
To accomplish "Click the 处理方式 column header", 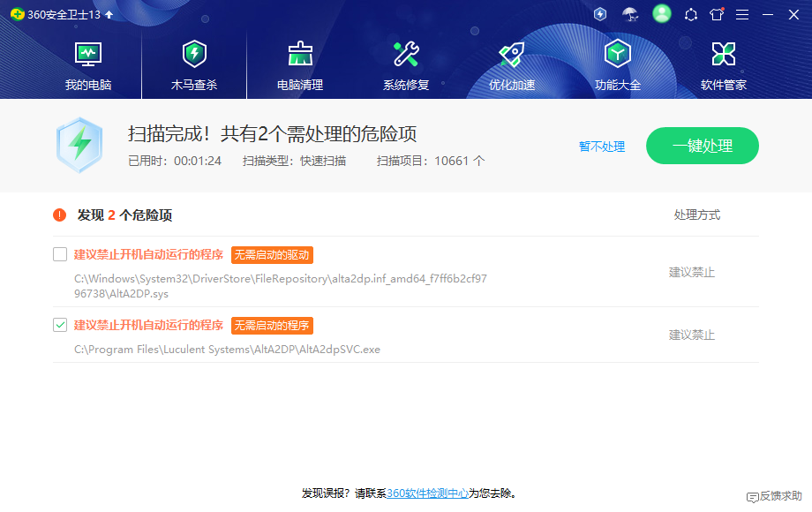I will pyautogui.click(x=697, y=215).
